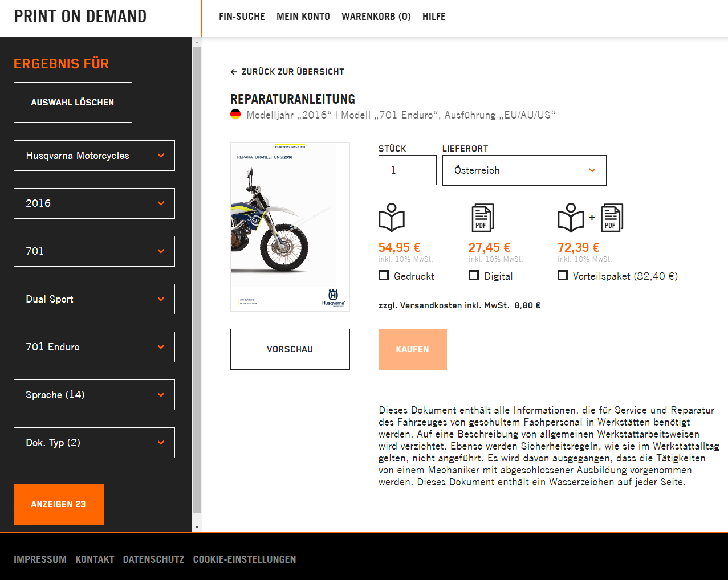Screen dimensions: 728x580
Task: Click the printed book icon above 54,95 €
Action: (392, 218)
